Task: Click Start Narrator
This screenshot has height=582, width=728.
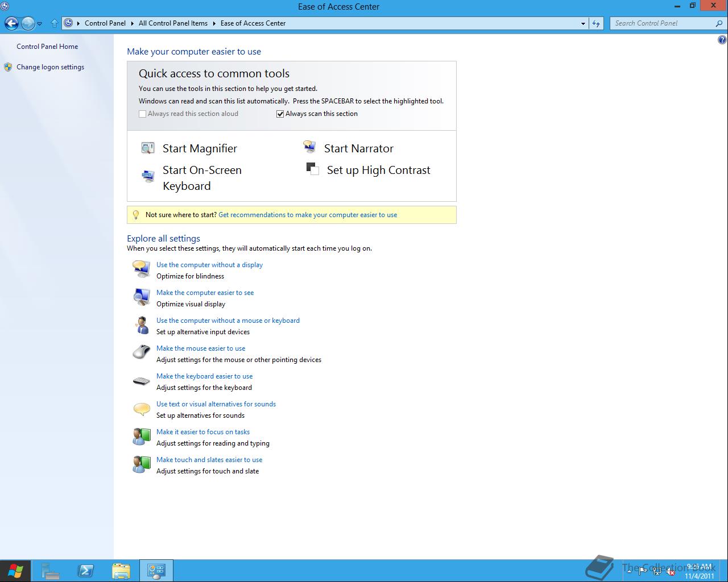Action: 359,148
